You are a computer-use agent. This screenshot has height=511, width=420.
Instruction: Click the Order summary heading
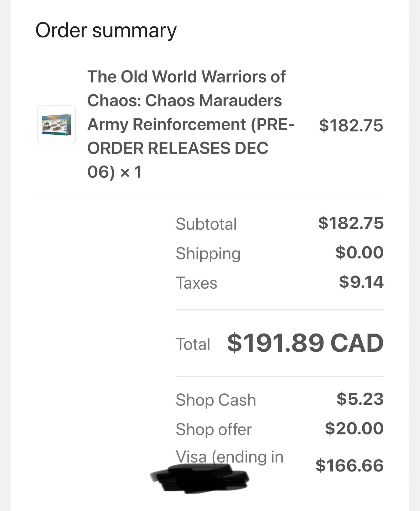point(106,30)
